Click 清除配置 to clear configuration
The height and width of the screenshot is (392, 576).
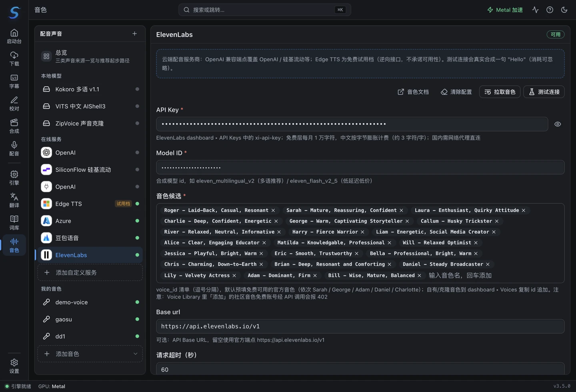pyautogui.click(x=456, y=92)
